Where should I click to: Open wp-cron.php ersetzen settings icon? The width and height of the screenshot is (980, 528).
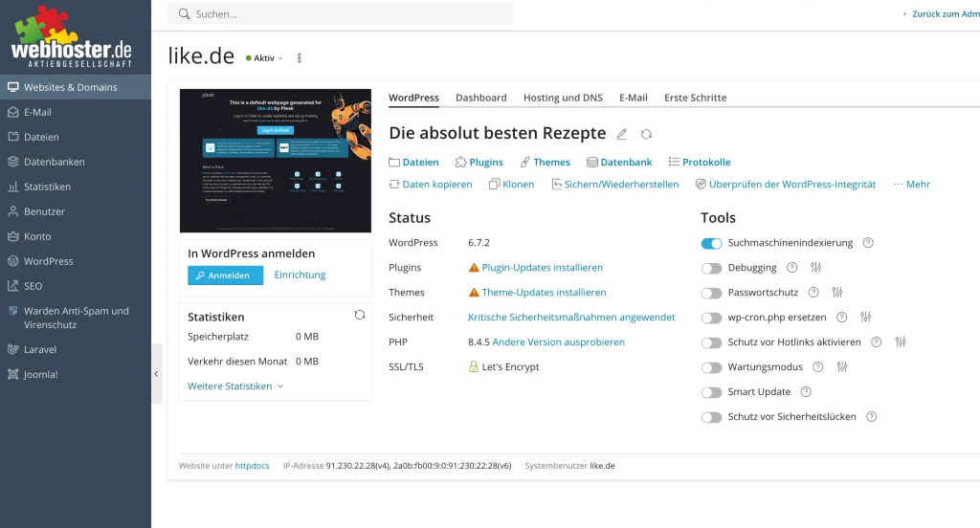[865, 318]
